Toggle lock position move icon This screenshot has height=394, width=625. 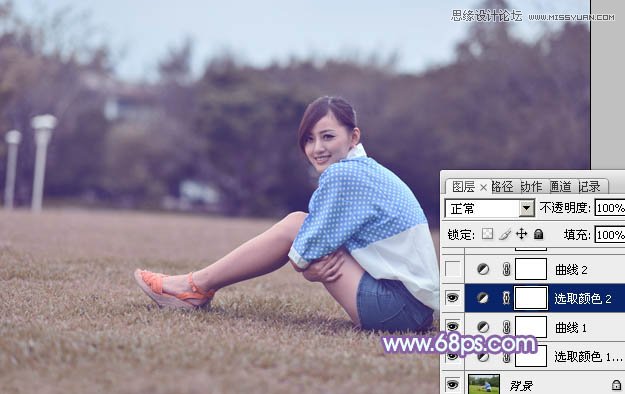521,234
